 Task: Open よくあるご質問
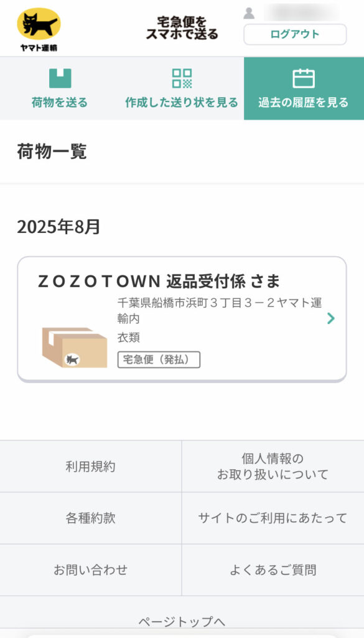[x=273, y=568]
